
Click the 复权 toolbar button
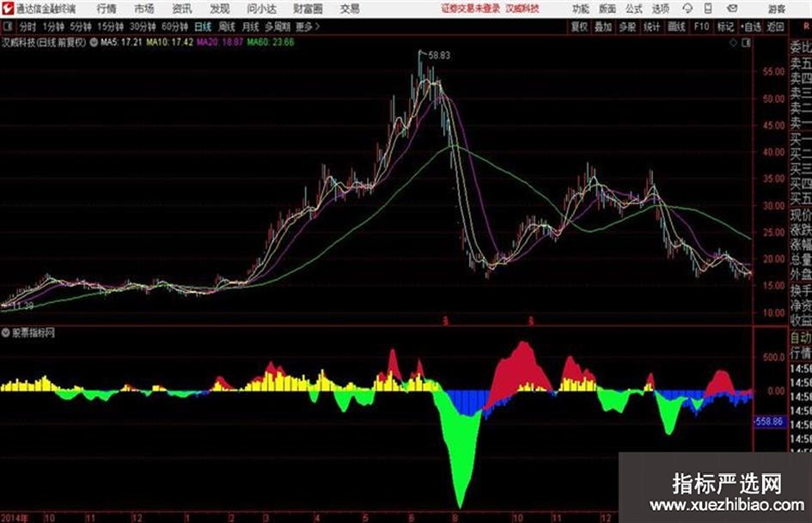[x=579, y=27]
